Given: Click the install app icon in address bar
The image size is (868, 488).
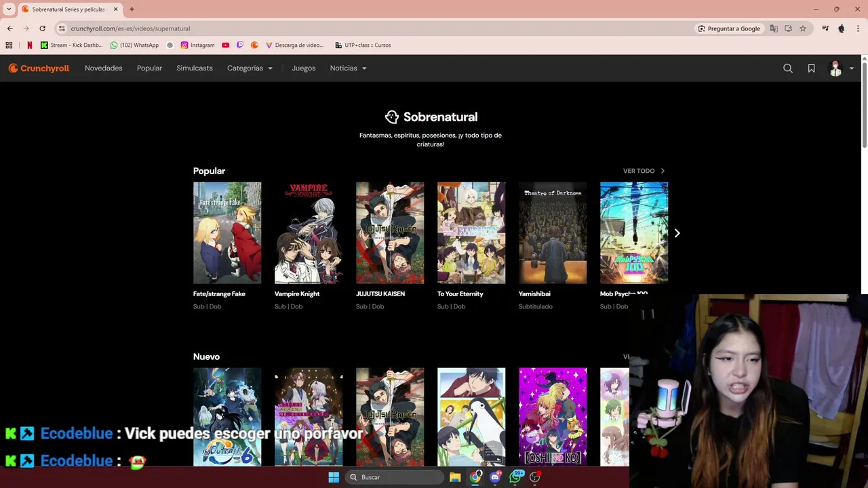Looking at the screenshot, I should pos(788,28).
